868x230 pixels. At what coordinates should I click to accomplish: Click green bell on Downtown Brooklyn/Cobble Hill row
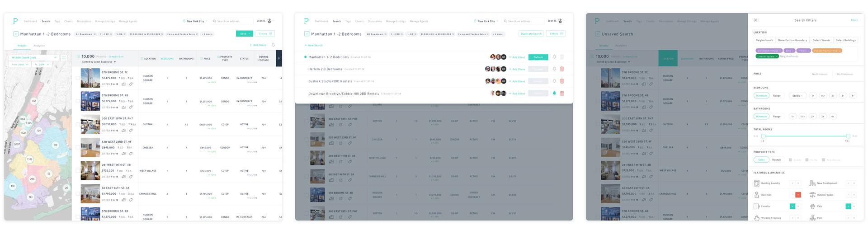click(x=554, y=94)
